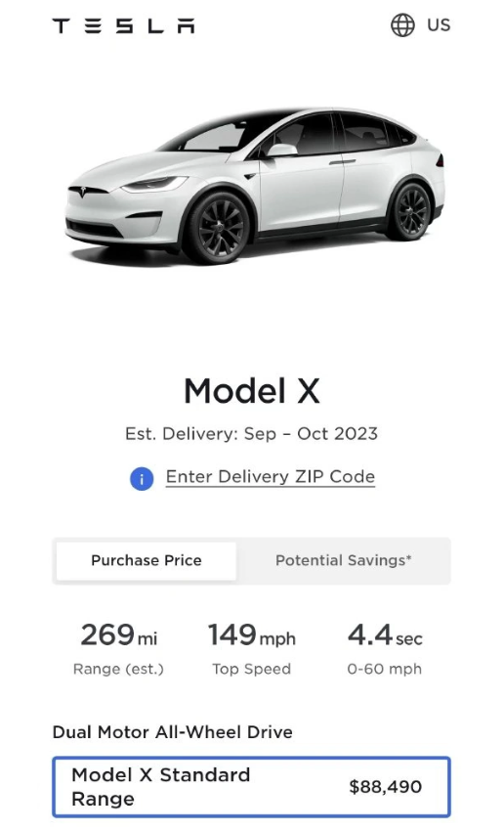
Task: Click the car's rear wheel
Action: 412,211
